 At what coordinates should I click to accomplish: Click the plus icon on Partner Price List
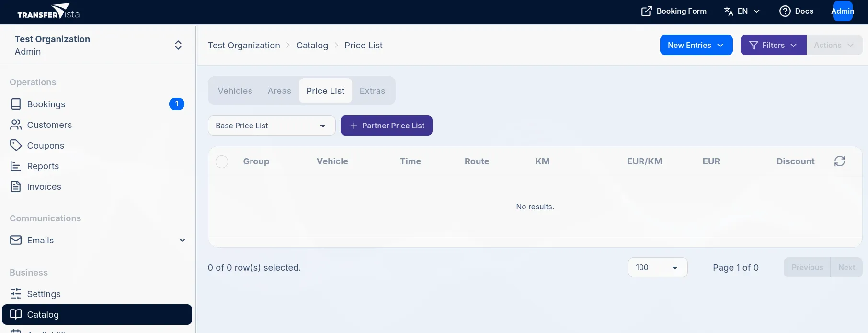coord(354,126)
